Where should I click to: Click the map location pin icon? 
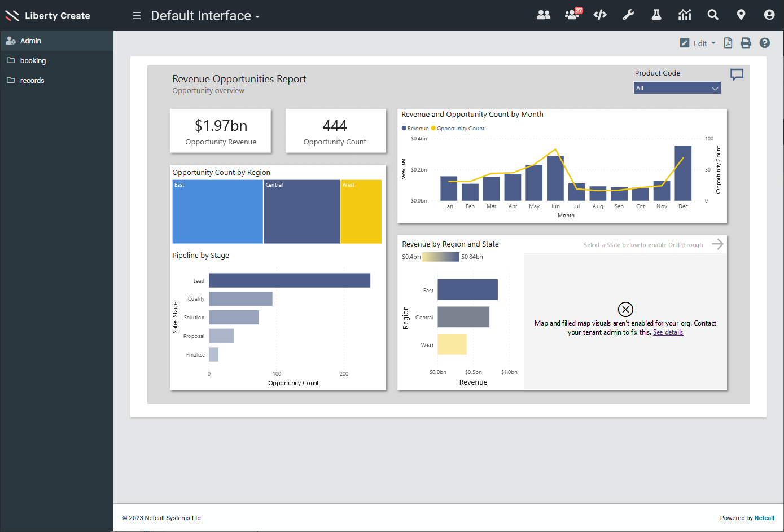[x=741, y=15]
